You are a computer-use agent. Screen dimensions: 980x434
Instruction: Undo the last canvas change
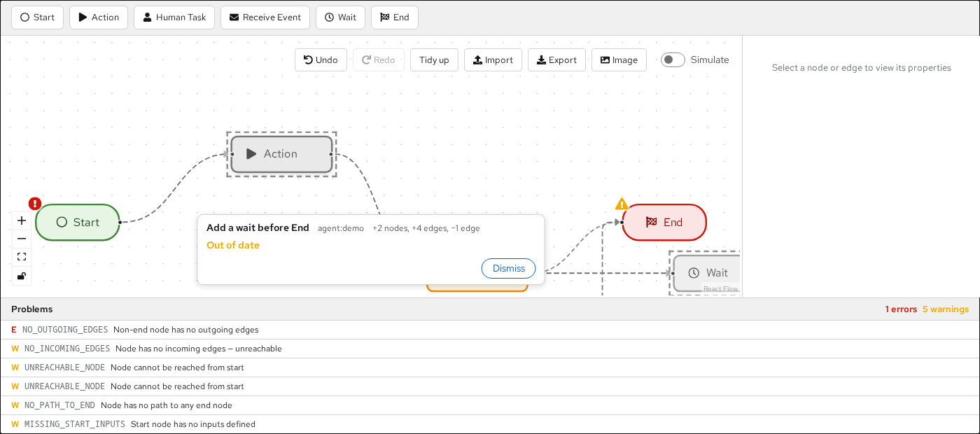(321, 60)
